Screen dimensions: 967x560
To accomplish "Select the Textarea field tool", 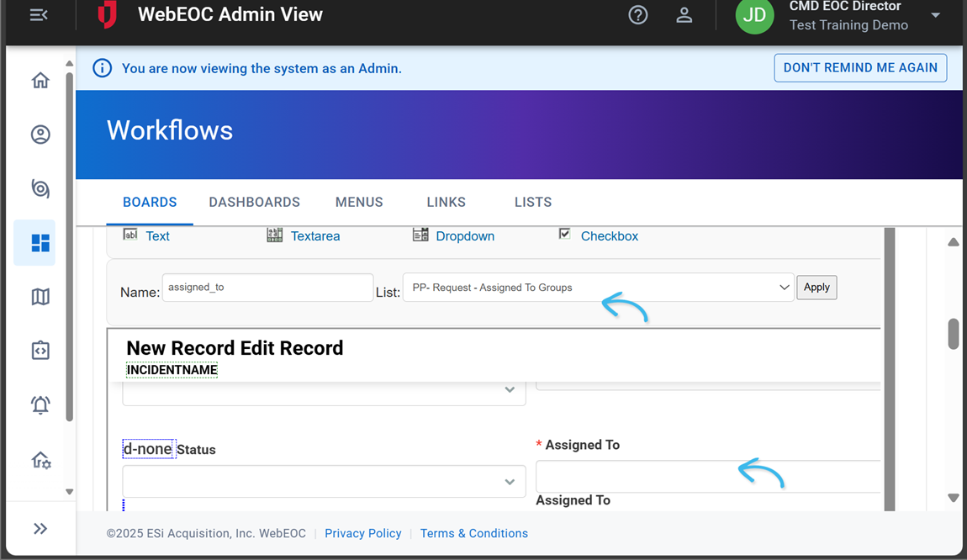I will [314, 236].
